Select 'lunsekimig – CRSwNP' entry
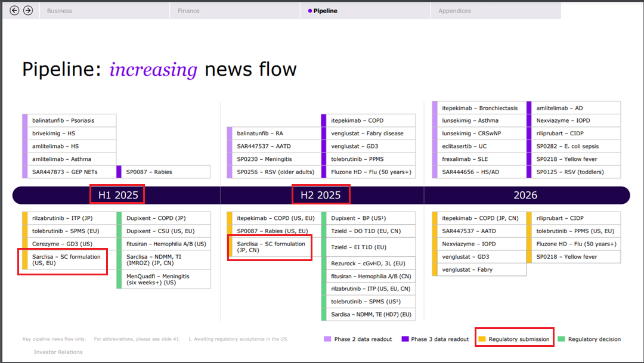 click(x=479, y=134)
